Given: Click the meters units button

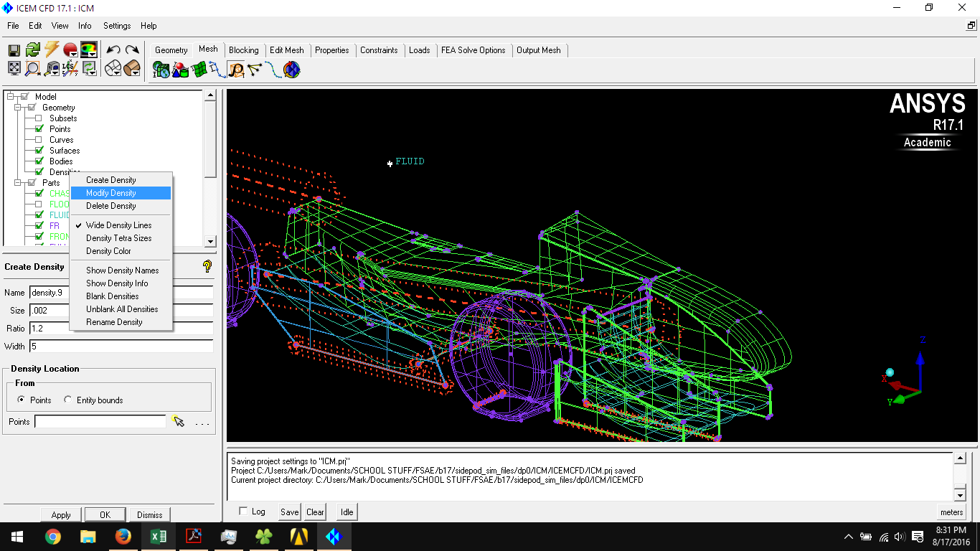Looking at the screenshot, I should (x=951, y=512).
